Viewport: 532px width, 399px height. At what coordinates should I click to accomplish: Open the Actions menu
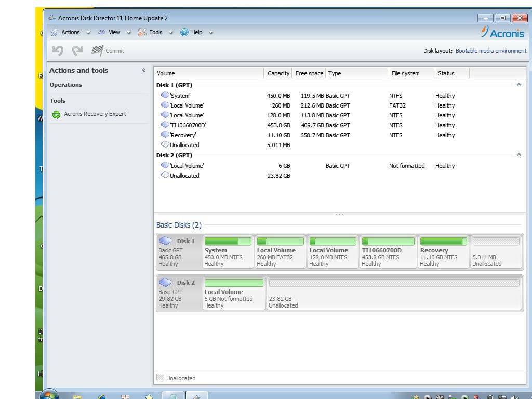[x=71, y=32]
